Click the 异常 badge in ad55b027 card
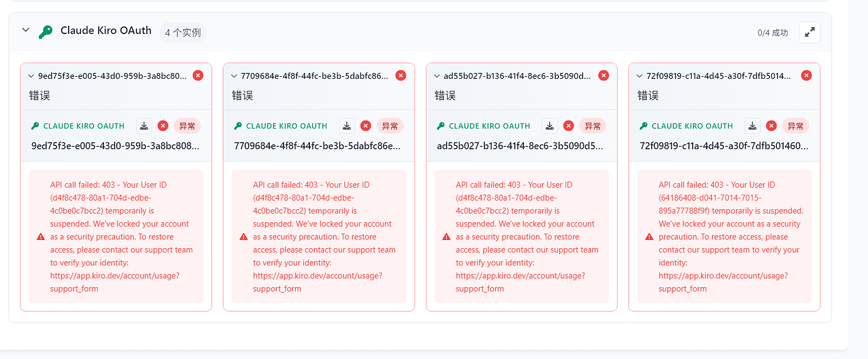 [x=593, y=126]
